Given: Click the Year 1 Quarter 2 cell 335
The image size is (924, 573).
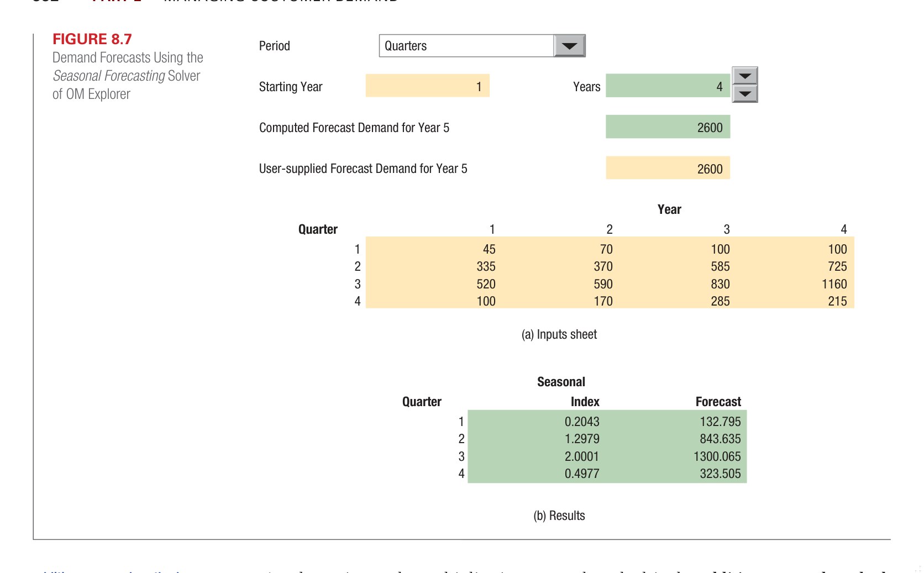Looking at the screenshot, I should (x=486, y=266).
